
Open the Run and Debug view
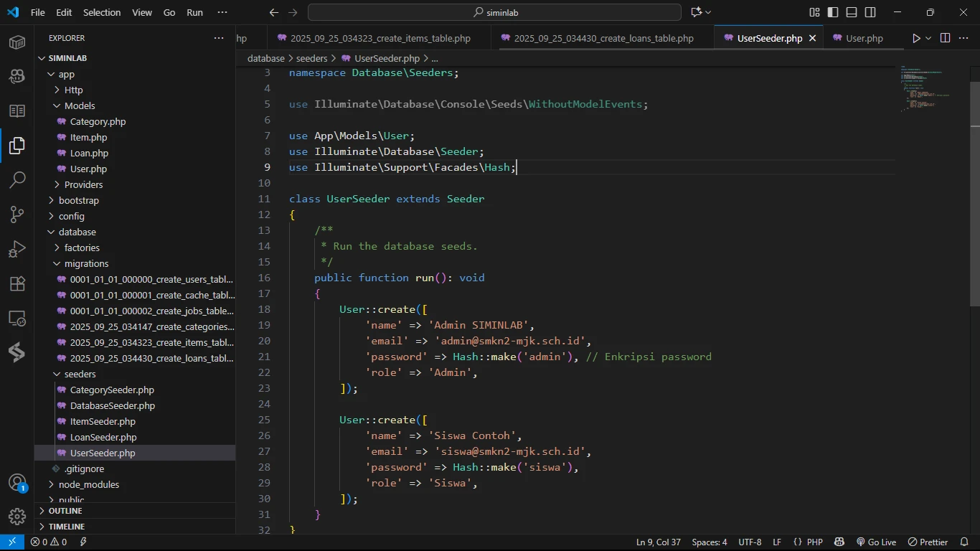coord(17,249)
